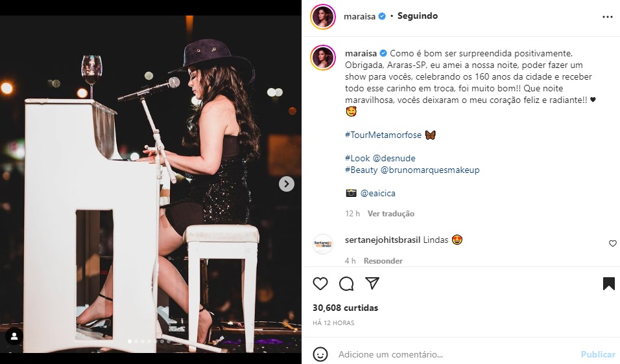Toggle the saved bookmark icon
The width and height of the screenshot is (620, 364).
click(608, 284)
